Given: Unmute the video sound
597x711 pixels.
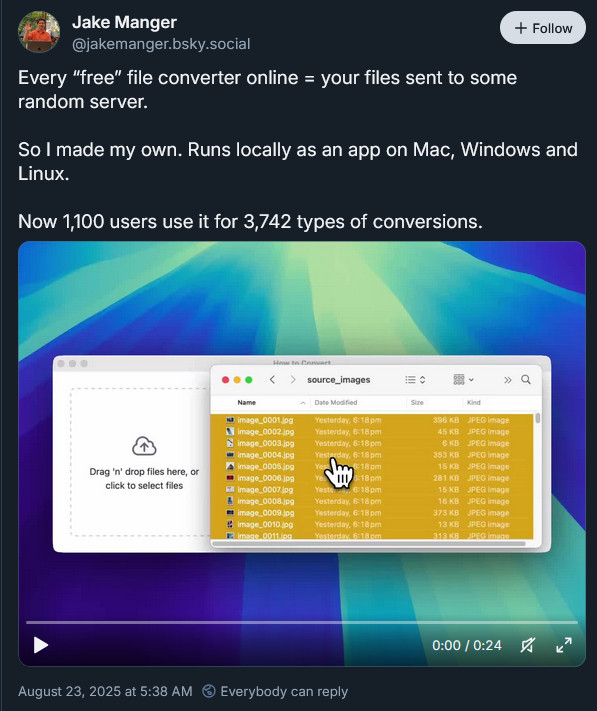Looking at the screenshot, I should click(x=528, y=645).
